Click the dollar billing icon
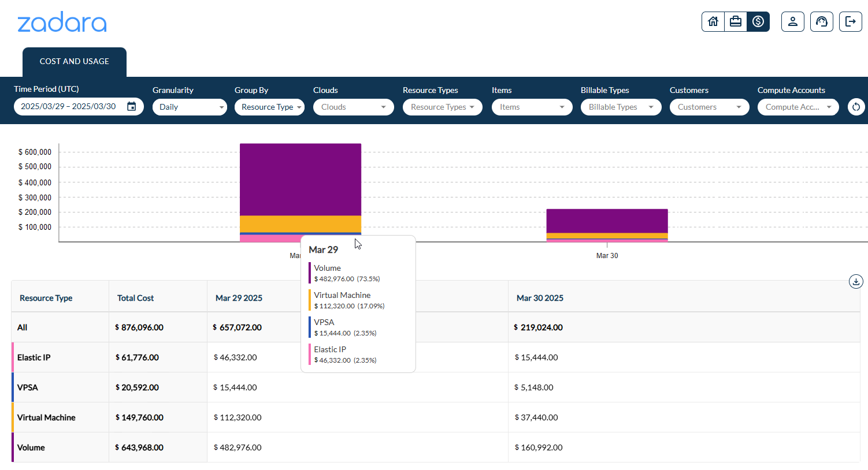This screenshot has height=470, width=868. (x=758, y=21)
